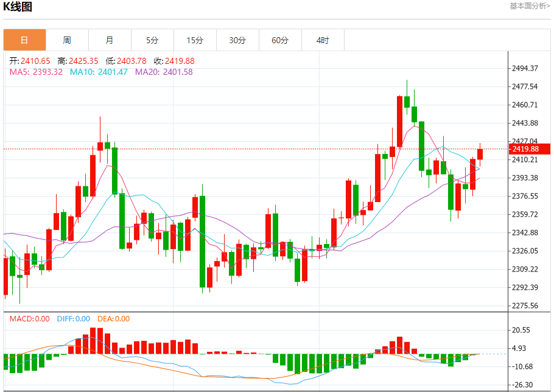Click the MA20: 2401.58 indicator label
This screenshot has height=392, width=554.
coord(164,72)
